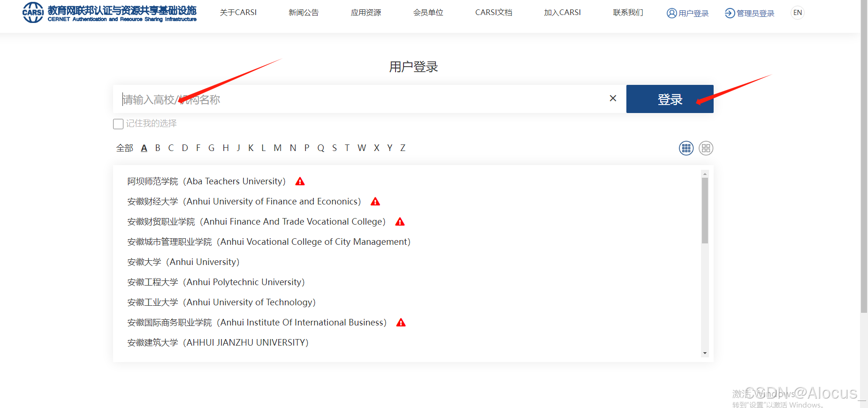This screenshot has width=868, height=408.
Task: Click the blue 登录 button
Action: [x=670, y=99]
